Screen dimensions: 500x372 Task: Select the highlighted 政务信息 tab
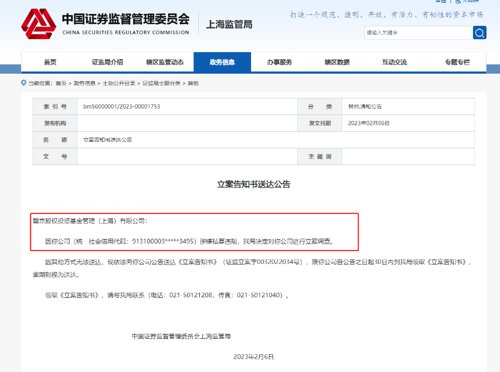pos(222,62)
